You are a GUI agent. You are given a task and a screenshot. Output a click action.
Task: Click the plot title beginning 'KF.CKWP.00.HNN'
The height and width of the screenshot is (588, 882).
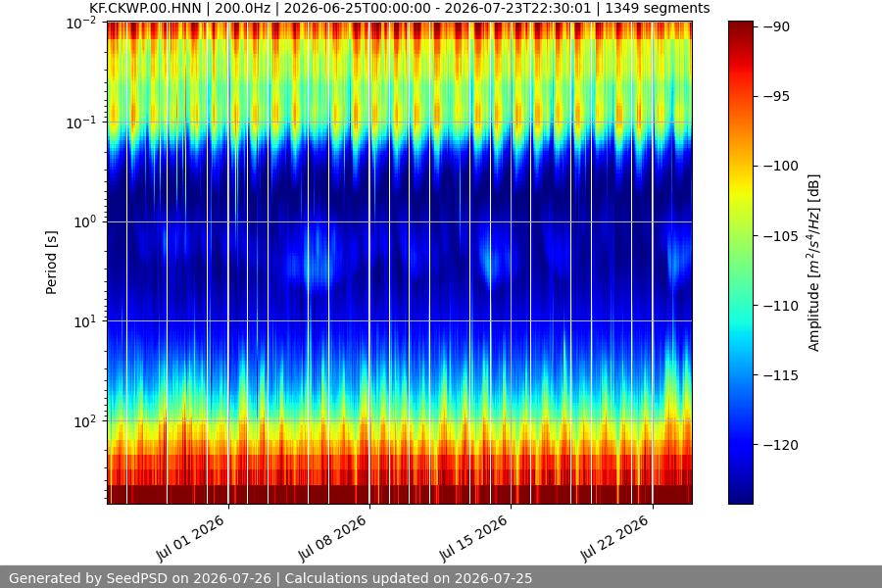tap(400, 9)
